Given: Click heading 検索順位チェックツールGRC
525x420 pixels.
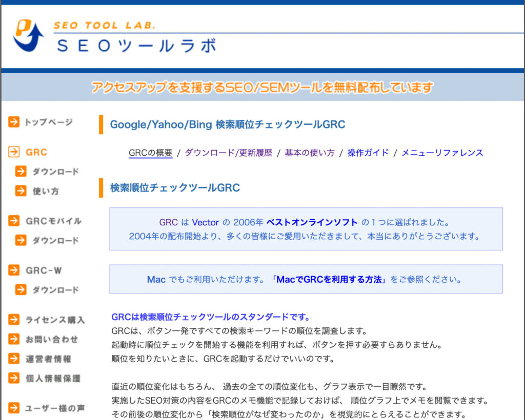Looking at the screenshot, I should pos(175,187).
